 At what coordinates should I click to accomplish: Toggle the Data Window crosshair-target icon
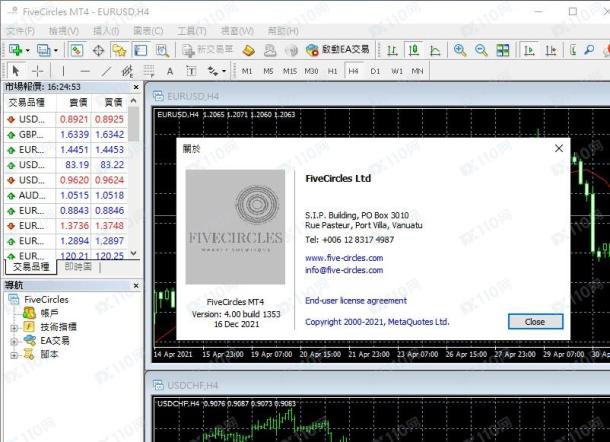click(98, 50)
